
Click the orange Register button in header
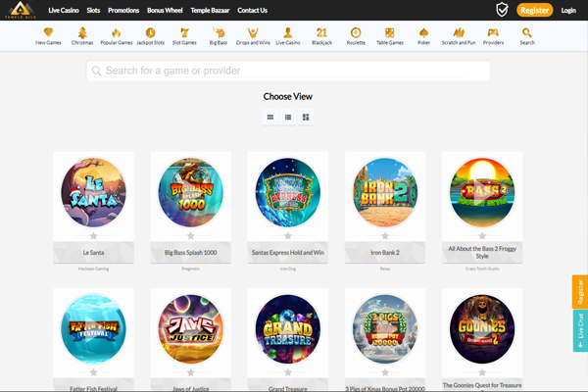click(534, 10)
